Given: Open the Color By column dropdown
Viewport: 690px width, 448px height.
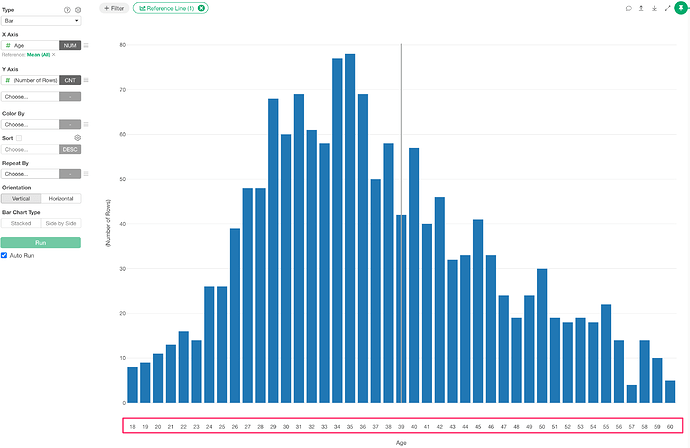Looking at the screenshot, I should coord(30,124).
